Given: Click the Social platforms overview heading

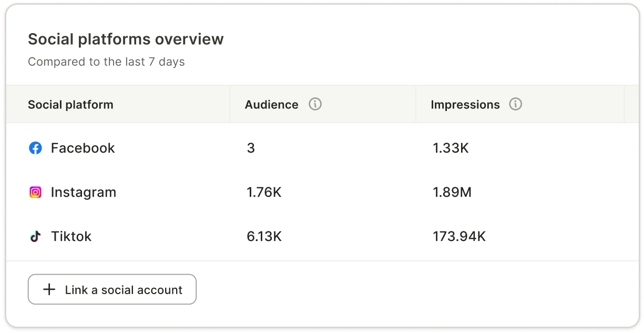Looking at the screenshot, I should (x=126, y=39).
